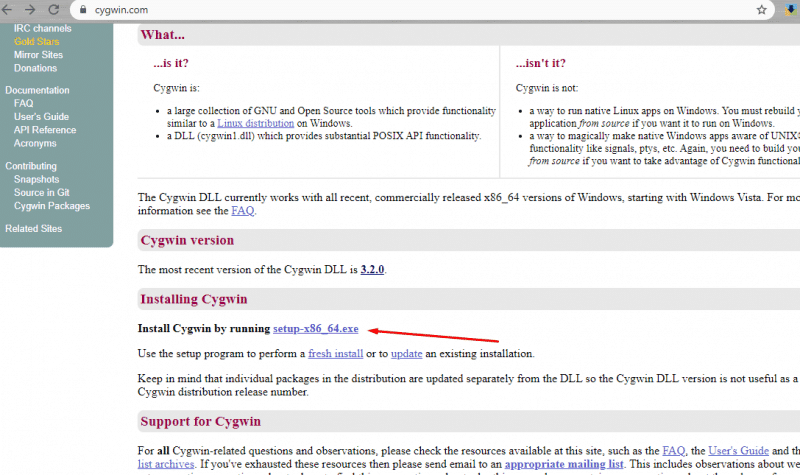Screen dimensions: 800x475
Task: Click the '...isn't it?' heading
Action: pos(540,63)
